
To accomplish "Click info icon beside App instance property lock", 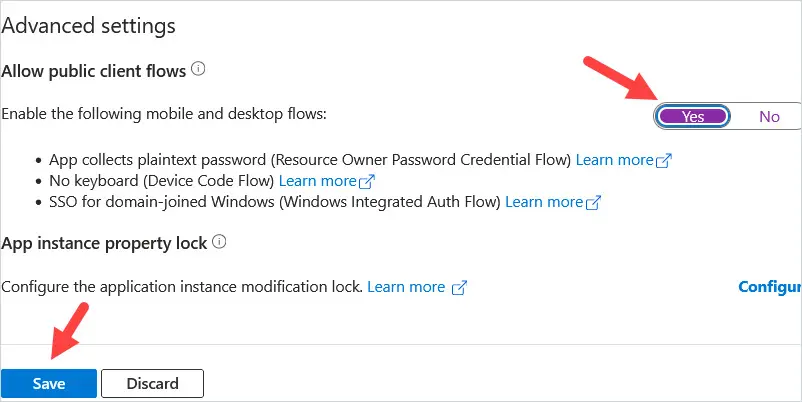I will 219,241.
